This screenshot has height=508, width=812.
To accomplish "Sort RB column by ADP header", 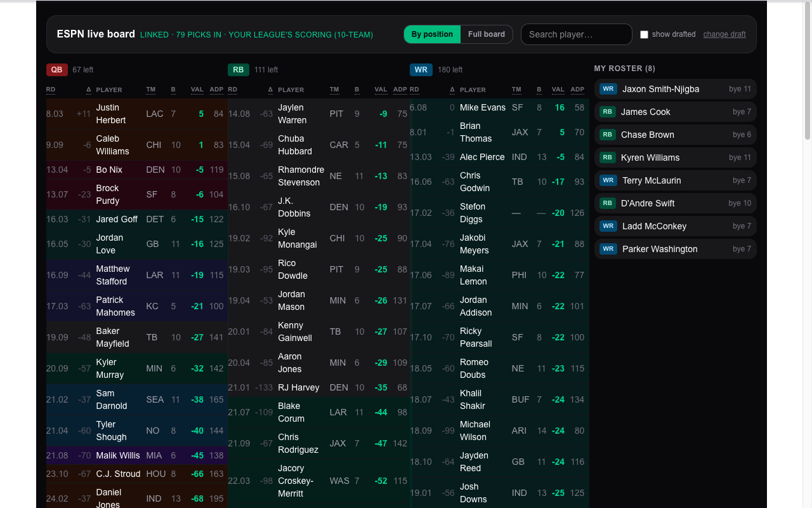I will pyautogui.click(x=400, y=90).
